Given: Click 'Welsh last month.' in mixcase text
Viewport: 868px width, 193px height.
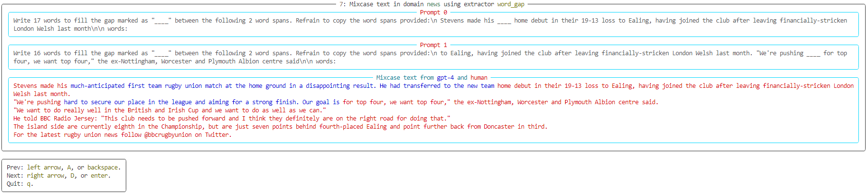Looking at the screenshot, I should [42, 94].
